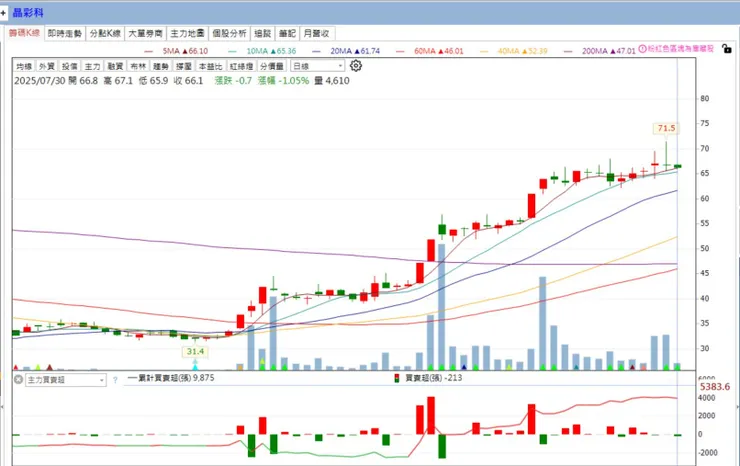Screen dimensions: 740x466
Task: Open the 日線 period dropdown
Action: pyautogui.click(x=318, y=66)
